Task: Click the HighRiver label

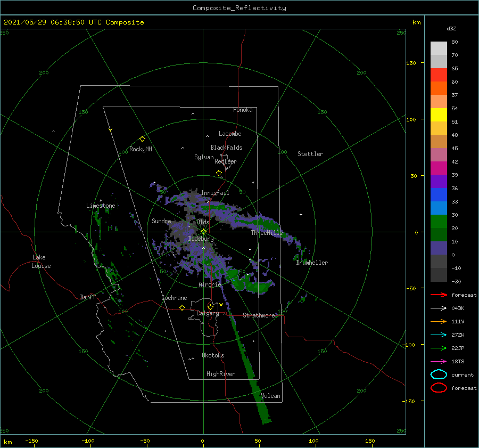Action: click(x=221, y=374)
